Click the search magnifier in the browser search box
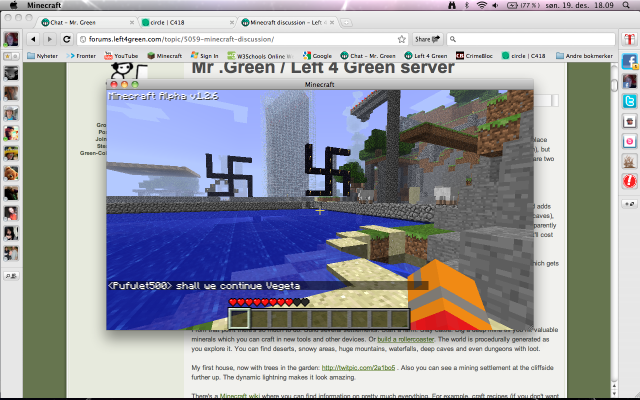Viewport: 640px width, 400px height. tap(453, 39)
